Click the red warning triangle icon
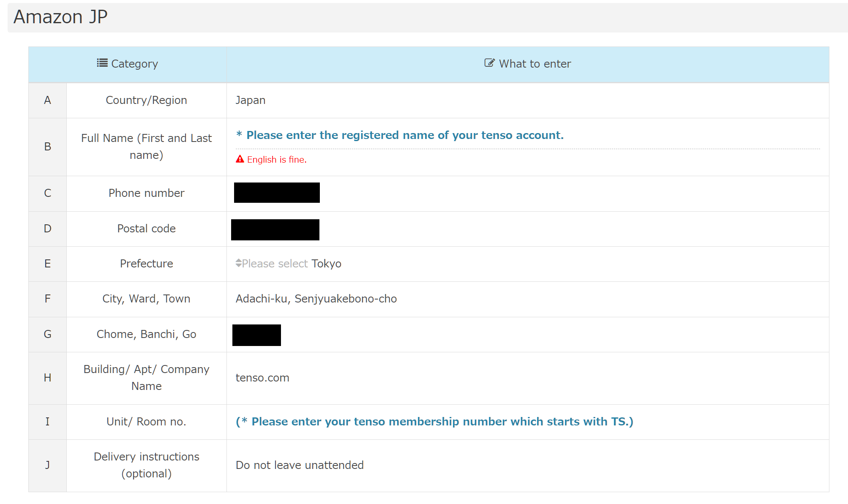848x504 pixels. click(x=240, y=159)
